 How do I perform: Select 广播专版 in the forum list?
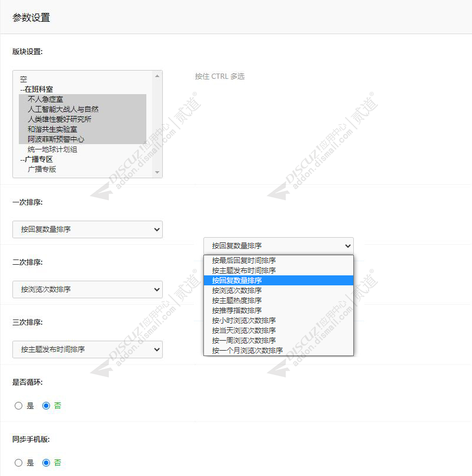82,169
